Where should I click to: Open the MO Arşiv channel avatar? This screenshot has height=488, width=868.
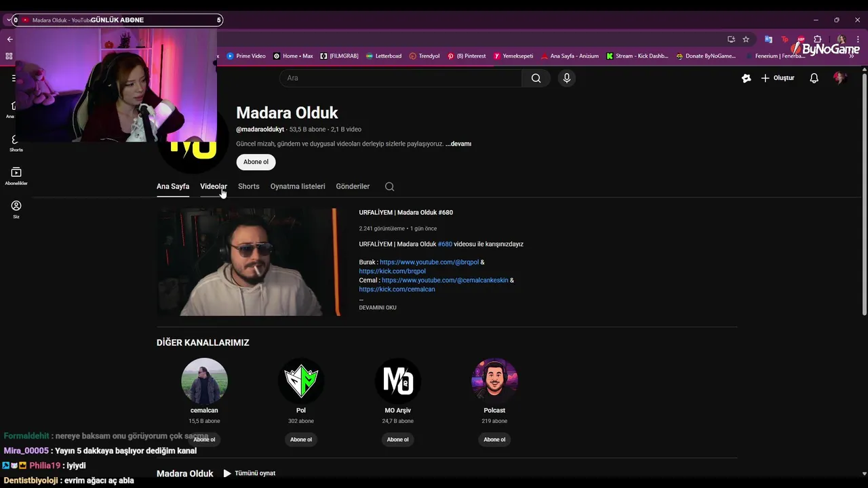pyautogui.click(x=398, y=381)
